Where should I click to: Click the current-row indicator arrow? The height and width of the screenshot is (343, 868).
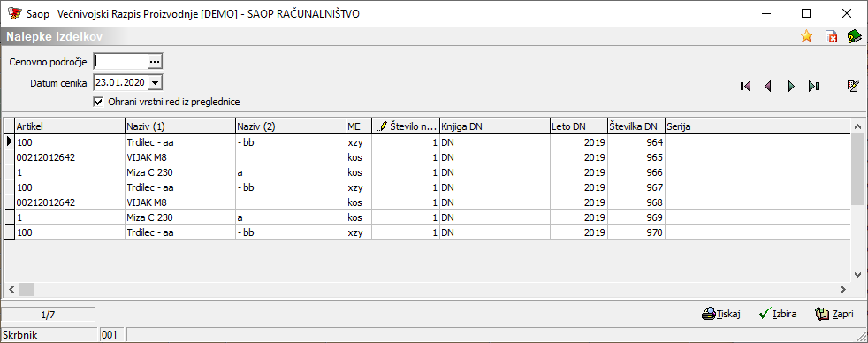(10, 141)
